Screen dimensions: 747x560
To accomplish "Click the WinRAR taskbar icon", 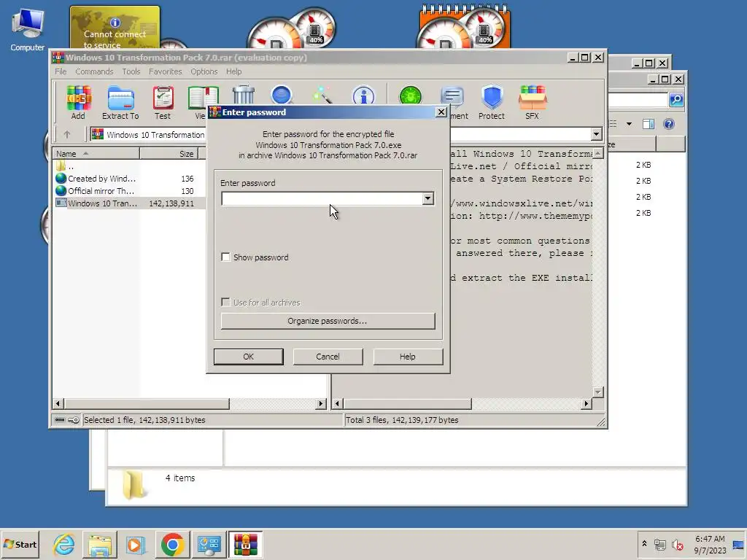I will coord(245,544).
